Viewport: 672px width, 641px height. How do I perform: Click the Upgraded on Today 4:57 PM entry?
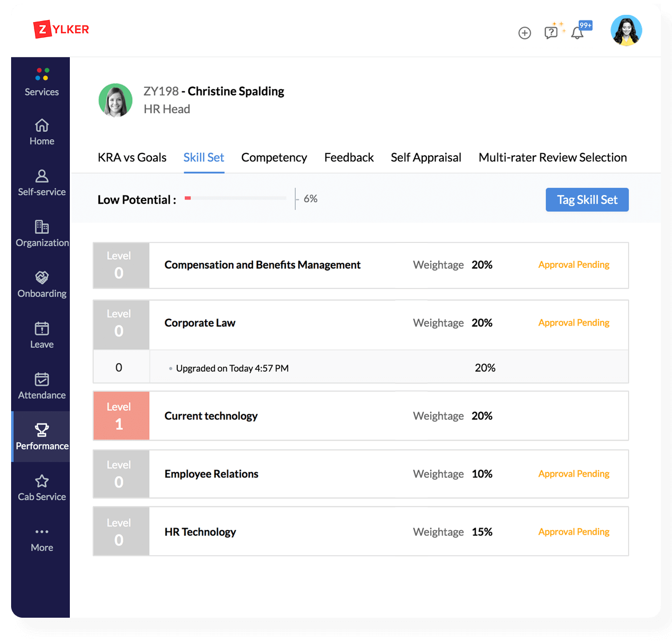[232, 368]
